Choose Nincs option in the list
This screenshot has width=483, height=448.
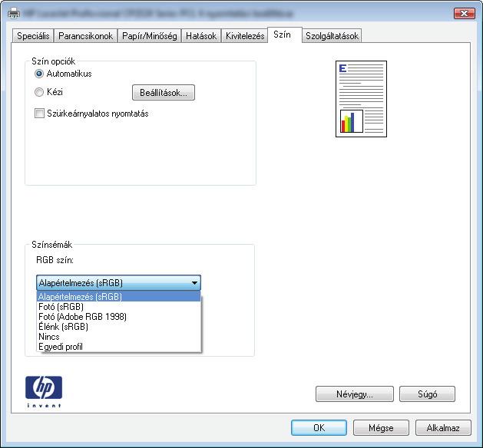pos(118,337)
